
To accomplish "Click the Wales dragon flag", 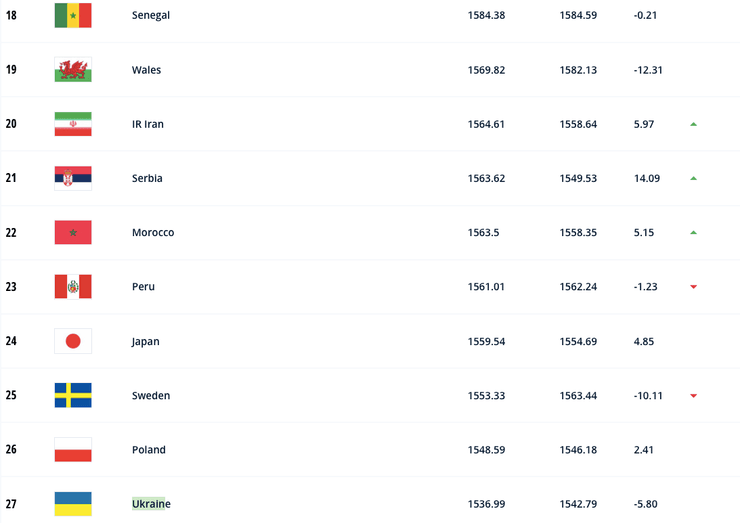I will [x=73, y=70].
